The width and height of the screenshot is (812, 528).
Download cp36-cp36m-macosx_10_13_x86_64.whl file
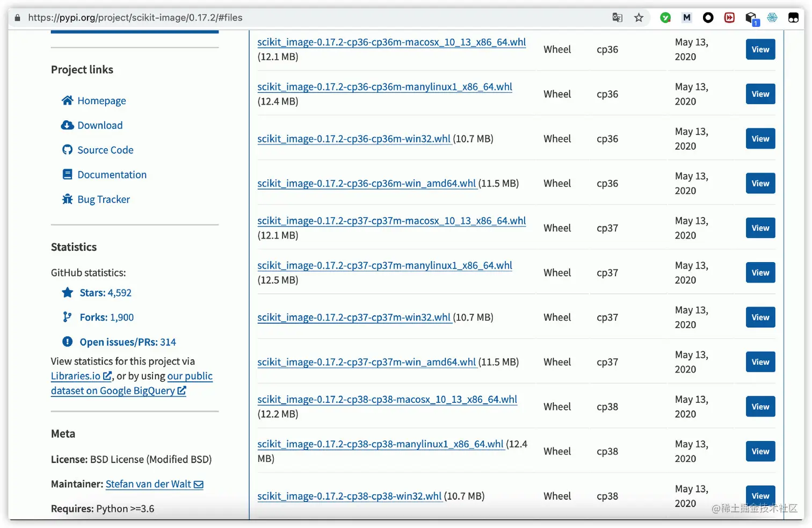(x=392, y=42)
